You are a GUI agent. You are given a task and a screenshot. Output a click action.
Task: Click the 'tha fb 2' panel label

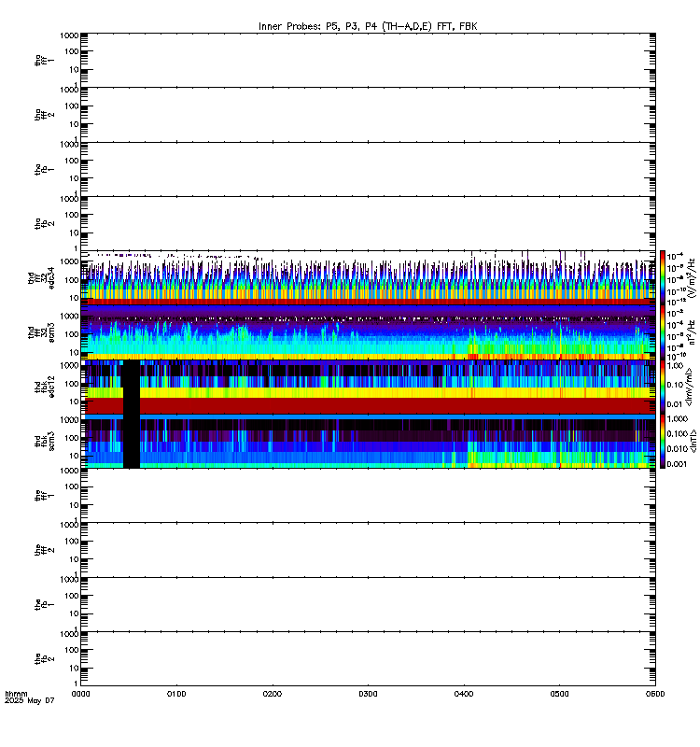(x=44, y=224)
